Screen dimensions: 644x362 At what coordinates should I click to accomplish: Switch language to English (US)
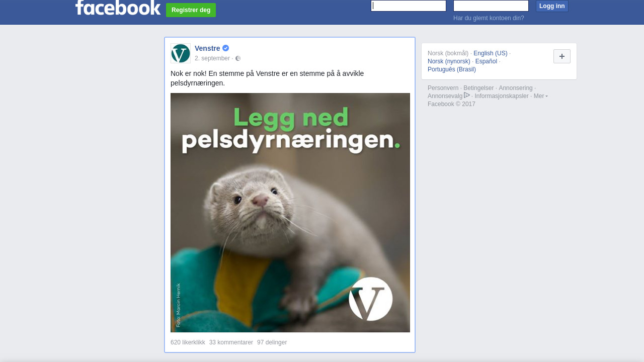coord(491,53)
